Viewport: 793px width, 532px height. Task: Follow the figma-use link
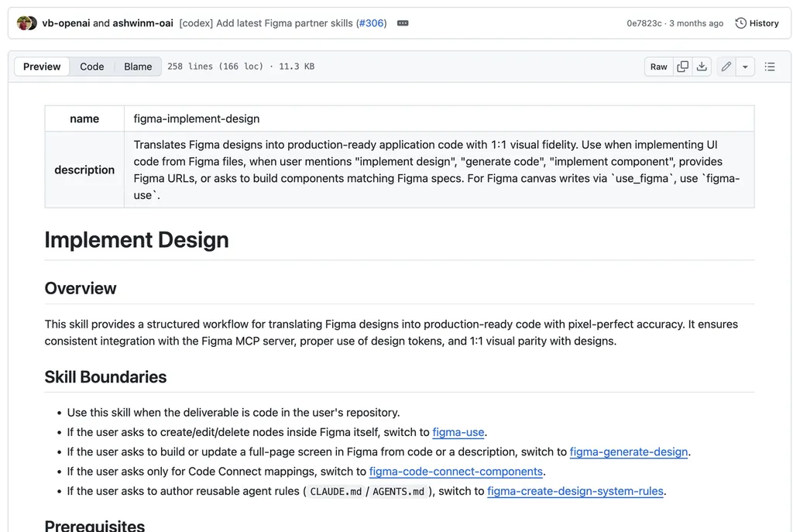[458, 432]
